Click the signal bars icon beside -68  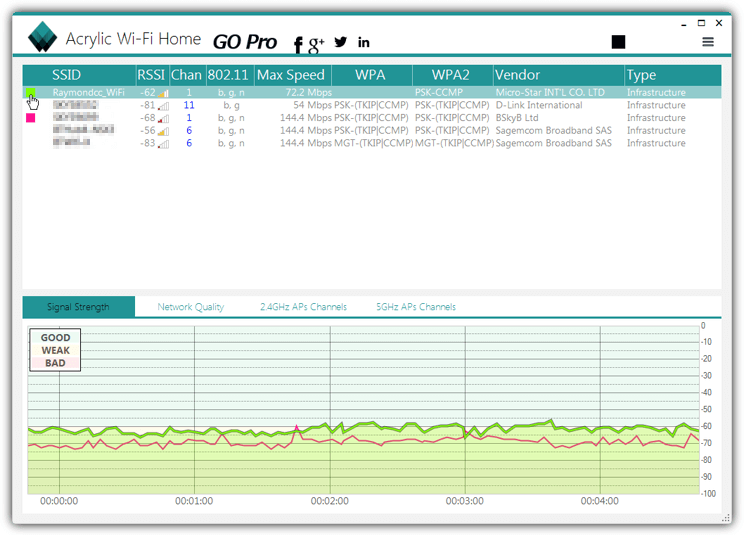164,119
